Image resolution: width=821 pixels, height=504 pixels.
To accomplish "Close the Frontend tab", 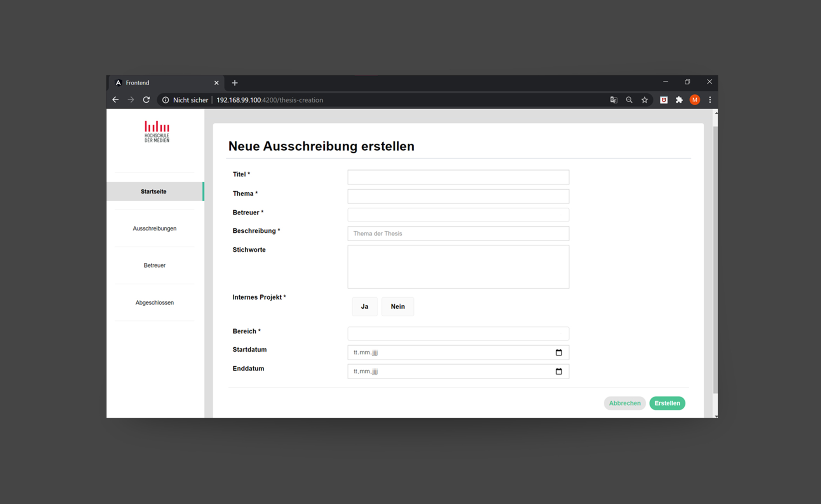I will [x=216, y=83].
